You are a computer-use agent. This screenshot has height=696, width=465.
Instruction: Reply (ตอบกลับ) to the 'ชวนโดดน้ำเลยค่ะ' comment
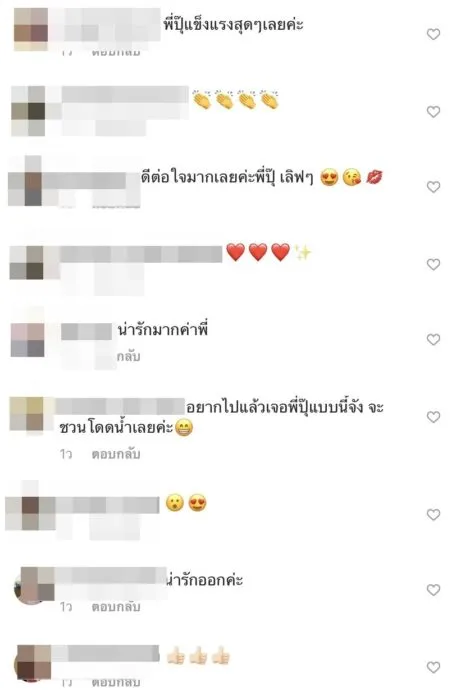[x=116, y=454]
